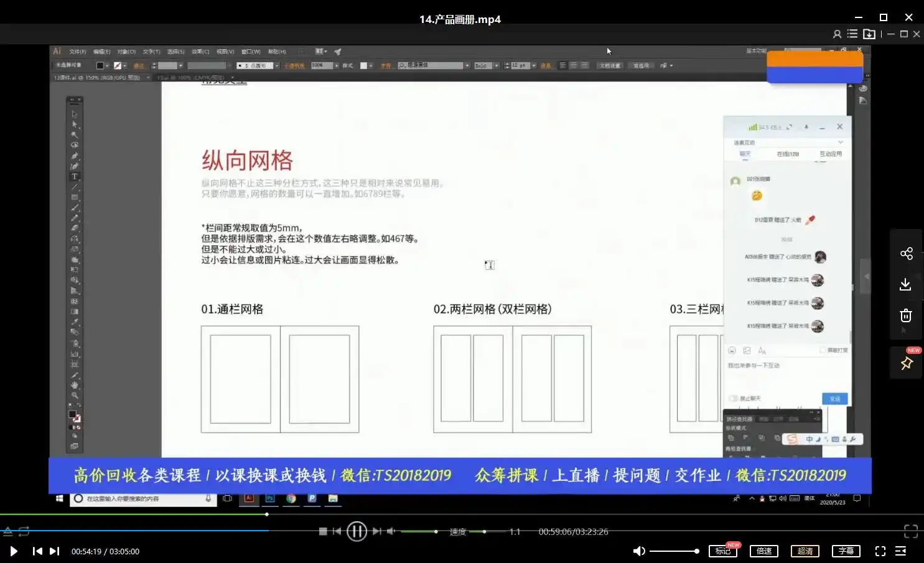The height and width of the screenshot is (563, 924).
Task: Click the share icon on the right sidebar
Action: click(906, 253)
